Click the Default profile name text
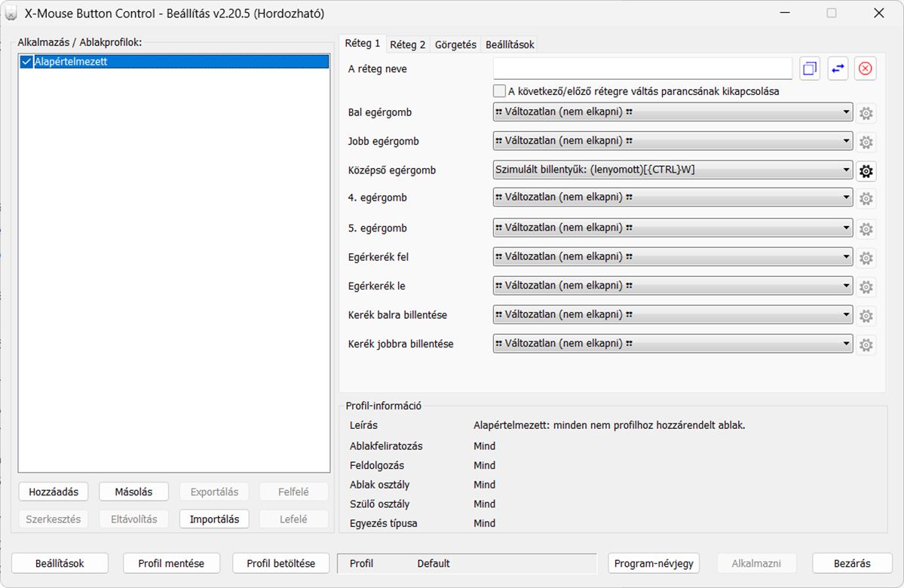 (434, 563)
